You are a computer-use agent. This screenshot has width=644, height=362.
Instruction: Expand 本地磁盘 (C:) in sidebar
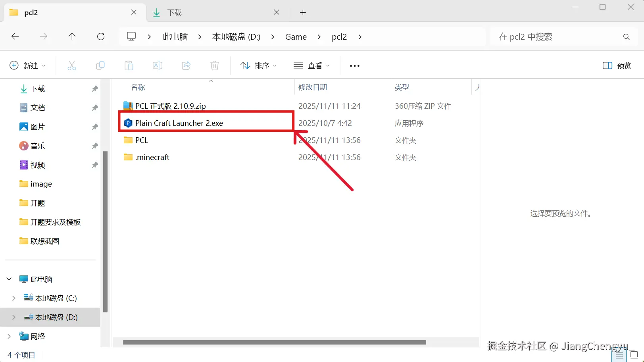coord(14,298)
